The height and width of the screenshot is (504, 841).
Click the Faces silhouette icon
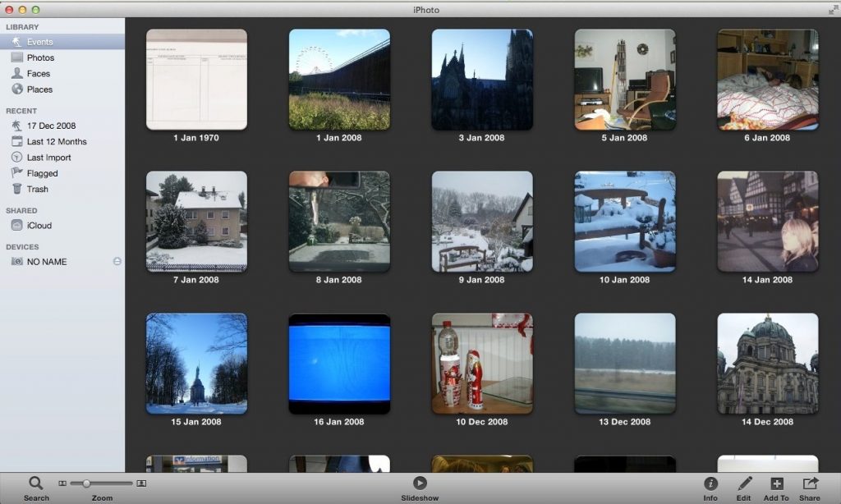click(x=17, y=73)
